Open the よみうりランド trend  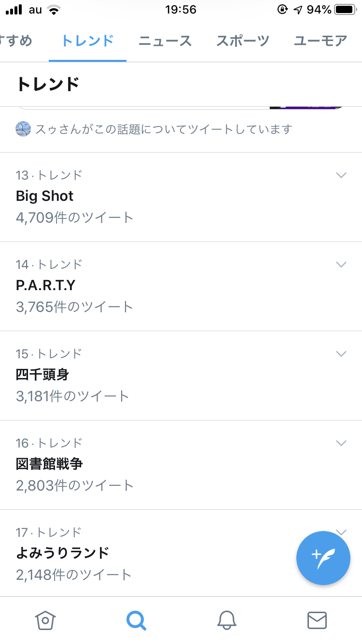click(63, 553)
